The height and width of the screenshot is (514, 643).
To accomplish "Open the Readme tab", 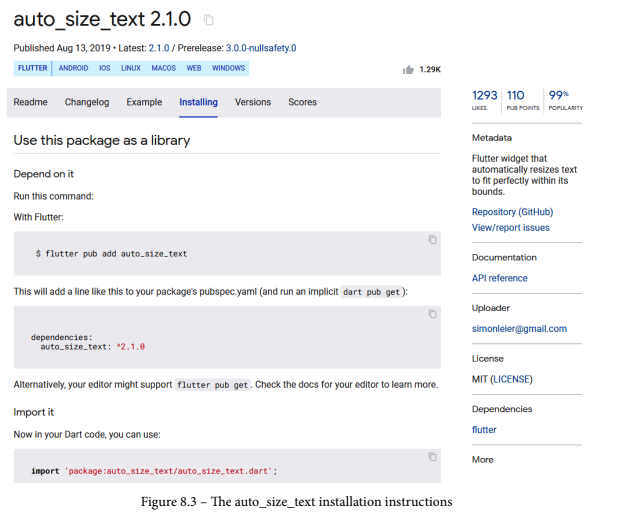I will click(x=30, y=102).
